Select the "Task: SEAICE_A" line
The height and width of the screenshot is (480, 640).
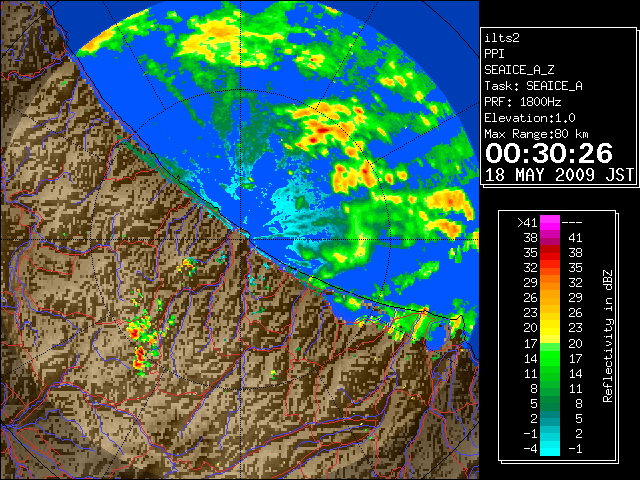[x=533, y=86]
